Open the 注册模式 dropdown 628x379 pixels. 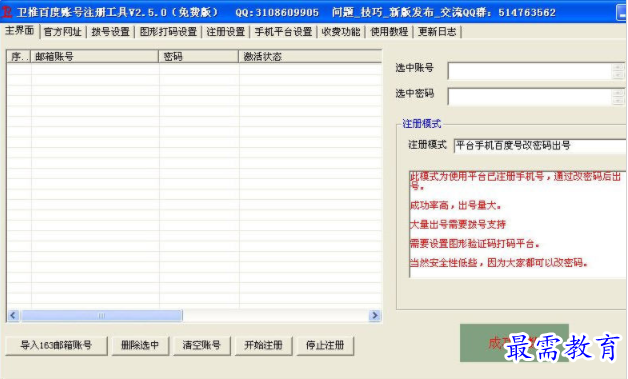click(x=540, y=146)
